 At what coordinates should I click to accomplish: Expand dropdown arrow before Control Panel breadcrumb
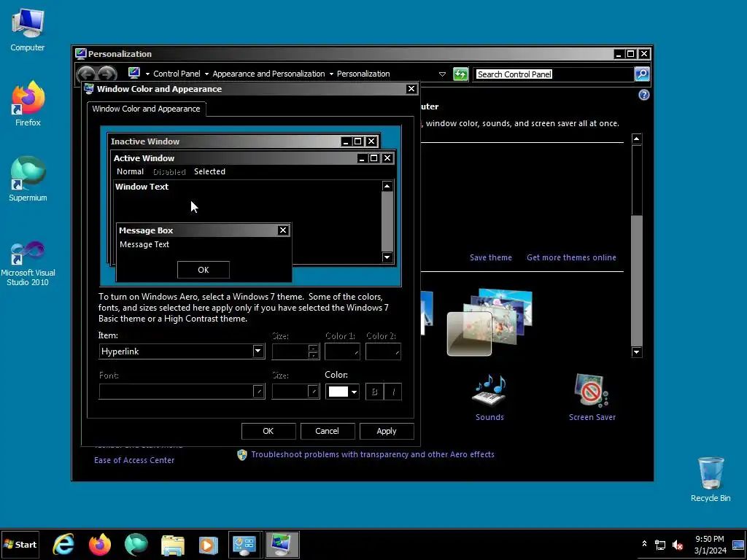pos(147,74)
